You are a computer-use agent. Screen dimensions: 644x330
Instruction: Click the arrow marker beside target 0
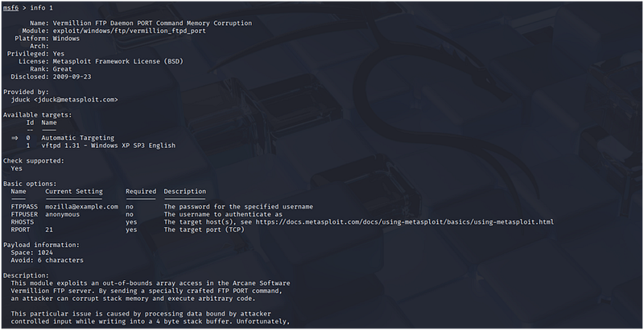click(x=14, y=138)
